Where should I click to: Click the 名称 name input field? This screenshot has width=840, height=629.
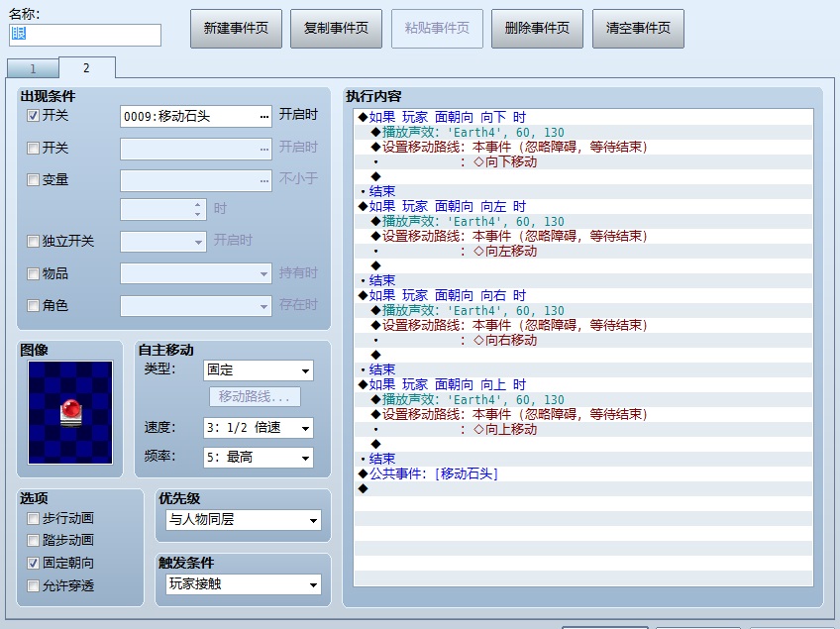84,35
